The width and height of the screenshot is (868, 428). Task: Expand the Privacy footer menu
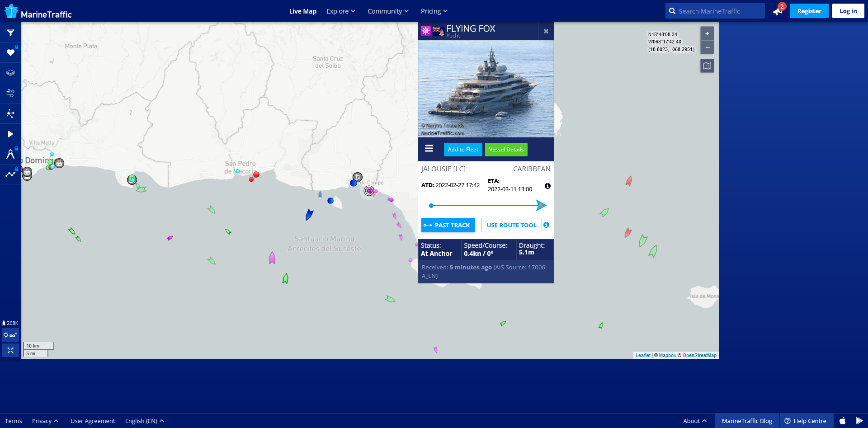[x=45, y=421]
